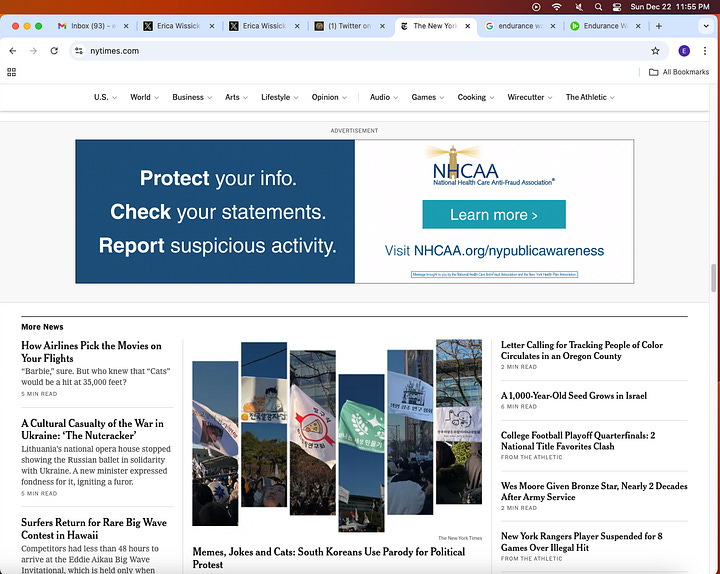Expand the Lifestyle section menu
720x574 pixels.
280,97
